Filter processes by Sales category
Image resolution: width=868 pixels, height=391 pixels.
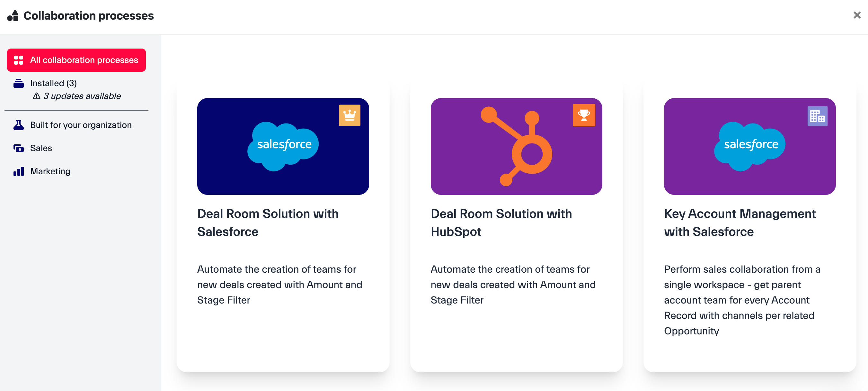click(41, 148)
